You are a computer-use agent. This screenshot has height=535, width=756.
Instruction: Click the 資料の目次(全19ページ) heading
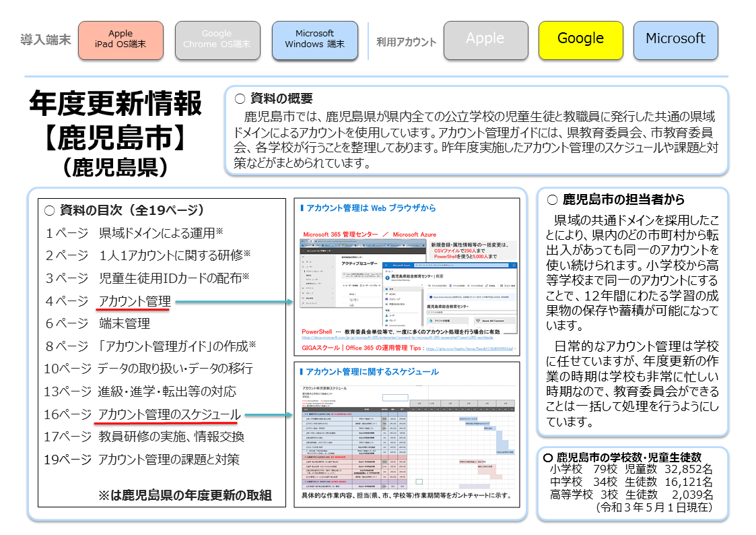click(x=132, y=210)
